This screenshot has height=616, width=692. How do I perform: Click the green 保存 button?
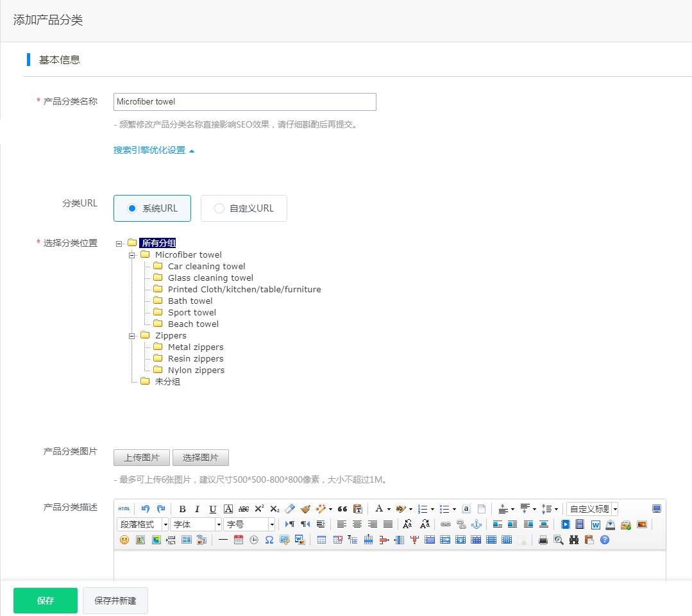[45, 601]
